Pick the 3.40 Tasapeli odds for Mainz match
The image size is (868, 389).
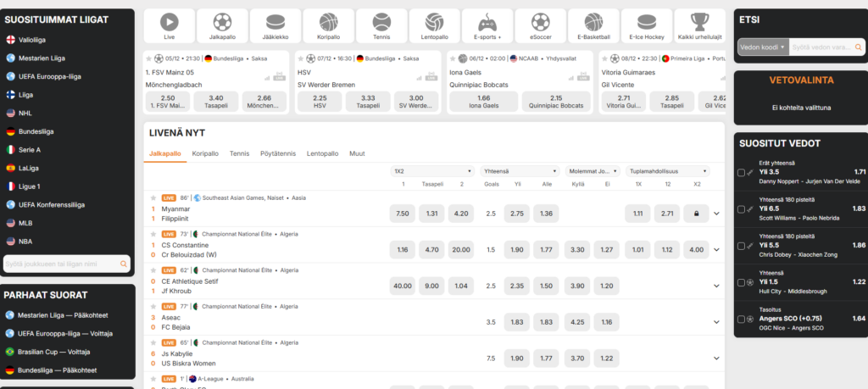click(216, 102)
